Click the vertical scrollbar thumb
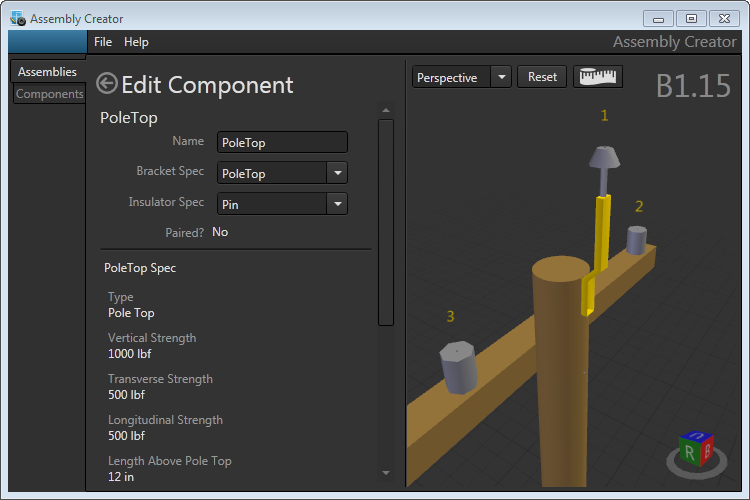The image size is (750, 500). pos(386,221)
